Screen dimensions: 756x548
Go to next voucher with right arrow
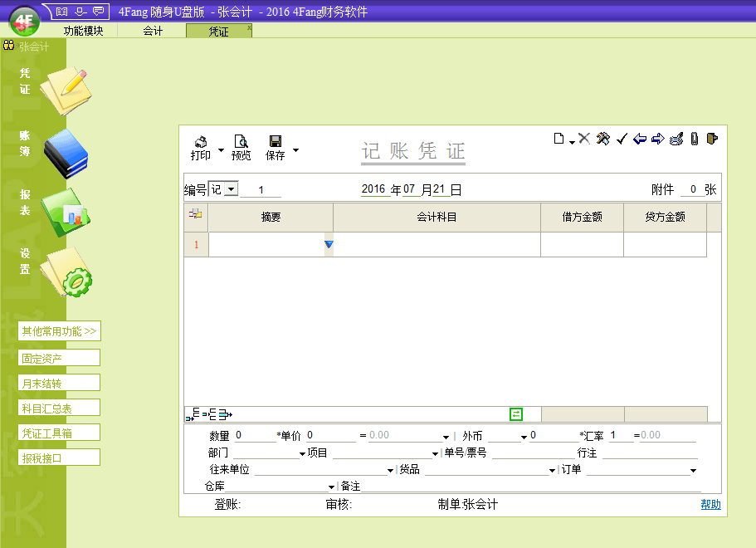coord(658,139)
